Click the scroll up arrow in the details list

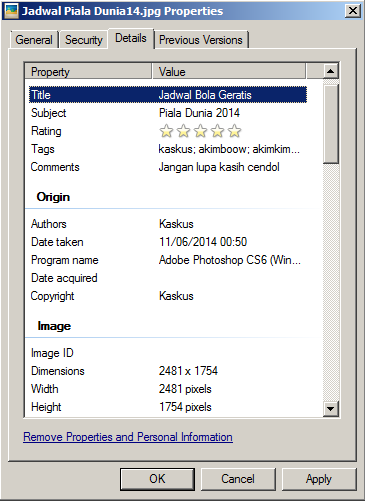[331, 71]
